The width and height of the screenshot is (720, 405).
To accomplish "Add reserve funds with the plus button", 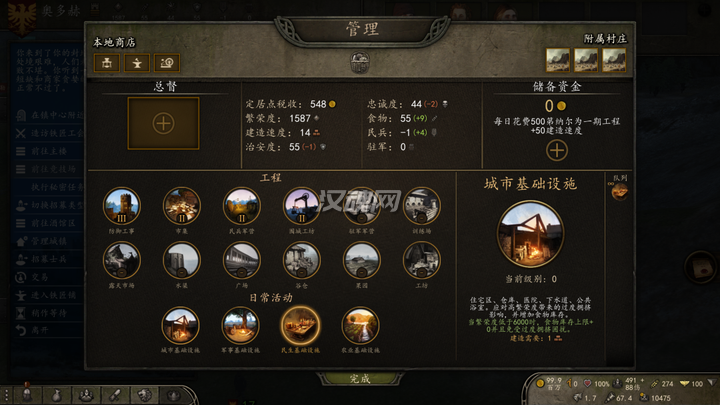I will (x=557, y=150).
